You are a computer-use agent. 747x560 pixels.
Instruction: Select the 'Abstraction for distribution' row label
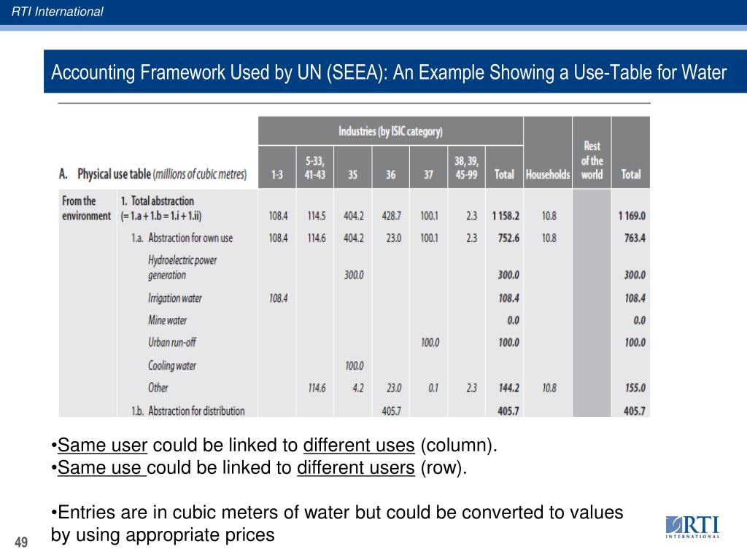(x=188, y=411)
